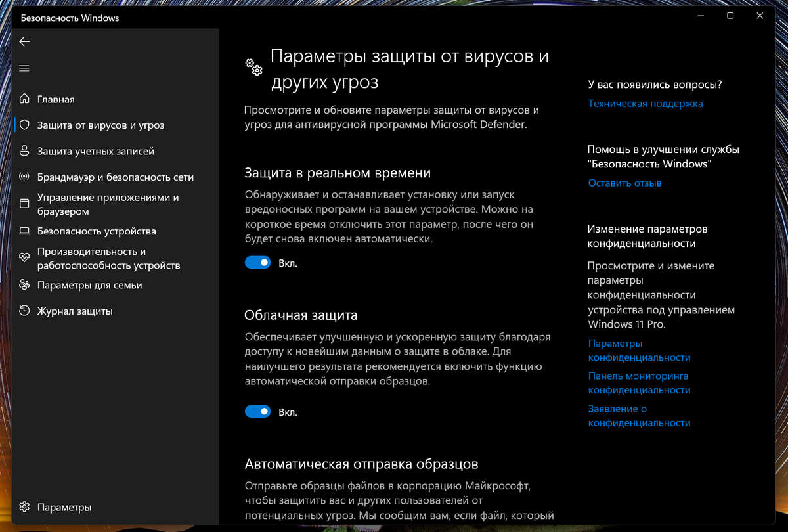788x532 pixels.
Task: Open Панель мониторинга конфиденциальности link
Action: click(x=640, y=383)
